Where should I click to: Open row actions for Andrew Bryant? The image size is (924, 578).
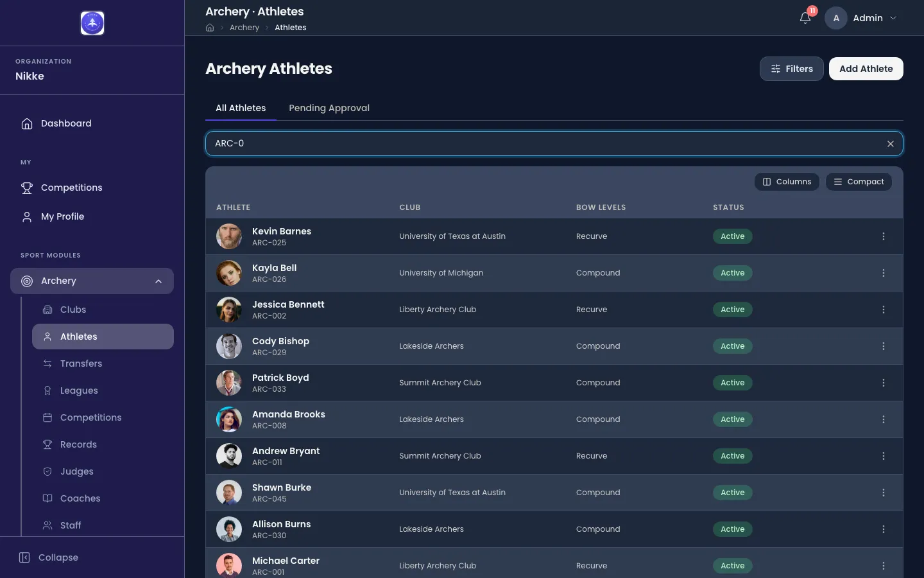pos(884,456)
